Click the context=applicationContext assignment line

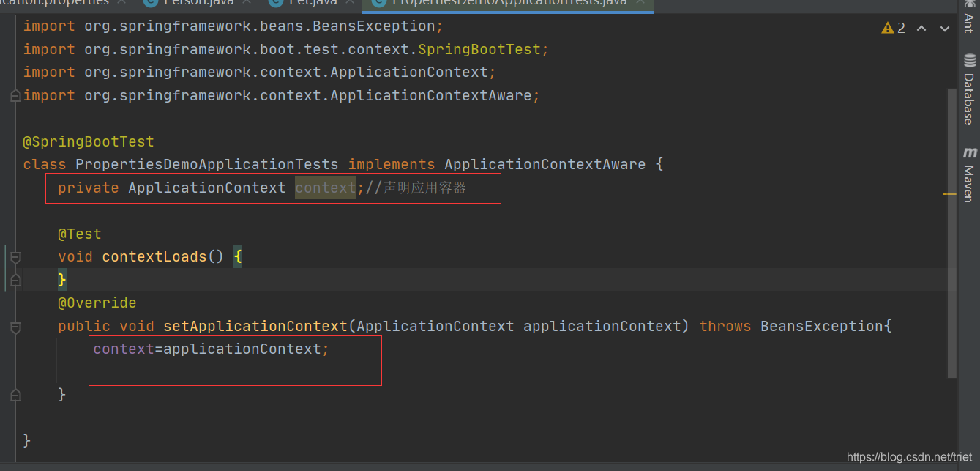[212, 349]
